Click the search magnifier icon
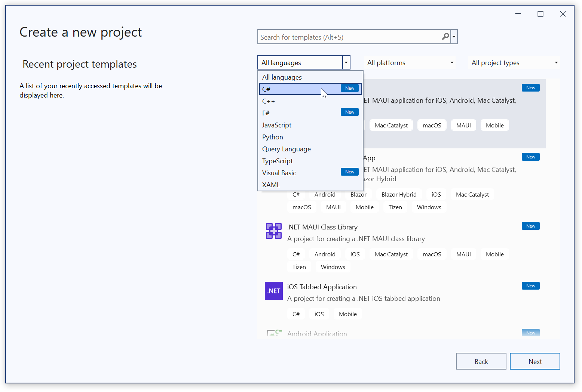Viewport: 582px width, 392px height. pyautogui.click(x=445, y=37)
